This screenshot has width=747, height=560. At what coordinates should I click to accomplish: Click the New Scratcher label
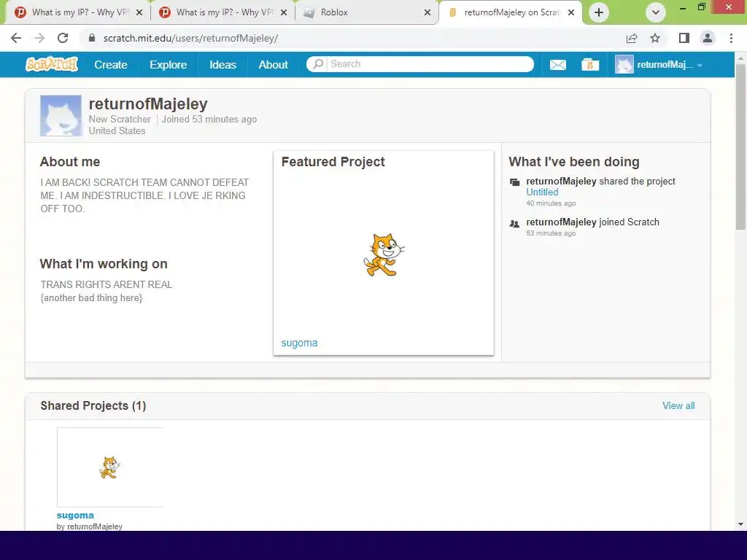pyautogui.click(x=120, y=119)
